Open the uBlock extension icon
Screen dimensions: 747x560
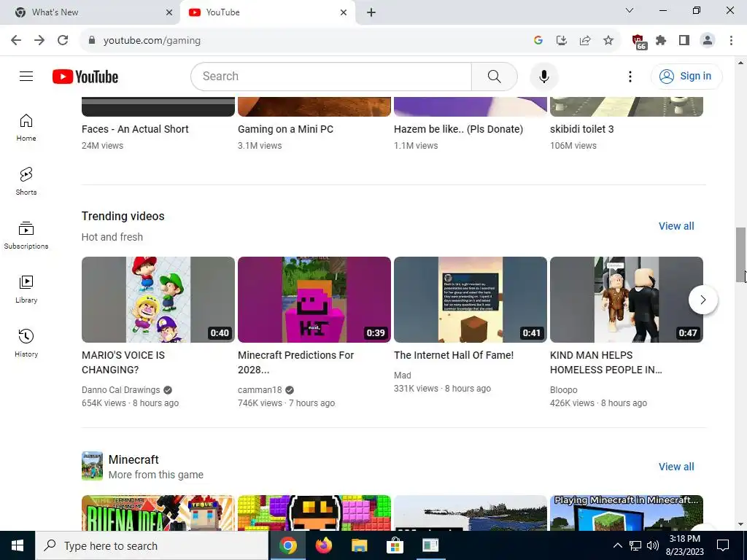(638, 41)
